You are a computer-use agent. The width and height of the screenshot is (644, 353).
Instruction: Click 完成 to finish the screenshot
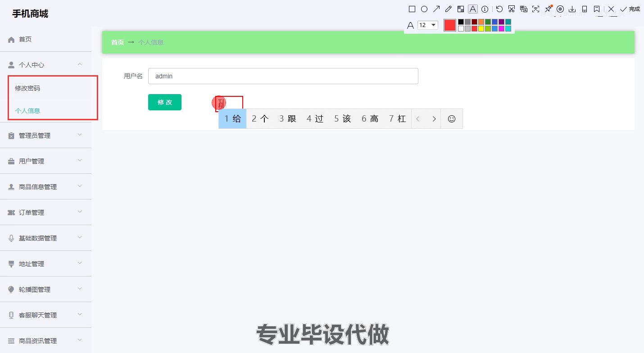click(630, 9)
